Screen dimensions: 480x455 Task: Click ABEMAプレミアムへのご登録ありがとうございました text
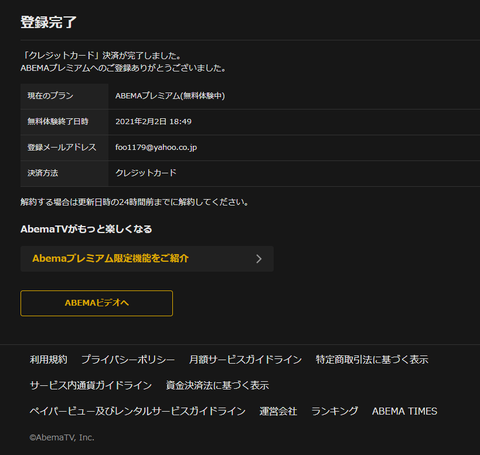click(123, 68)
